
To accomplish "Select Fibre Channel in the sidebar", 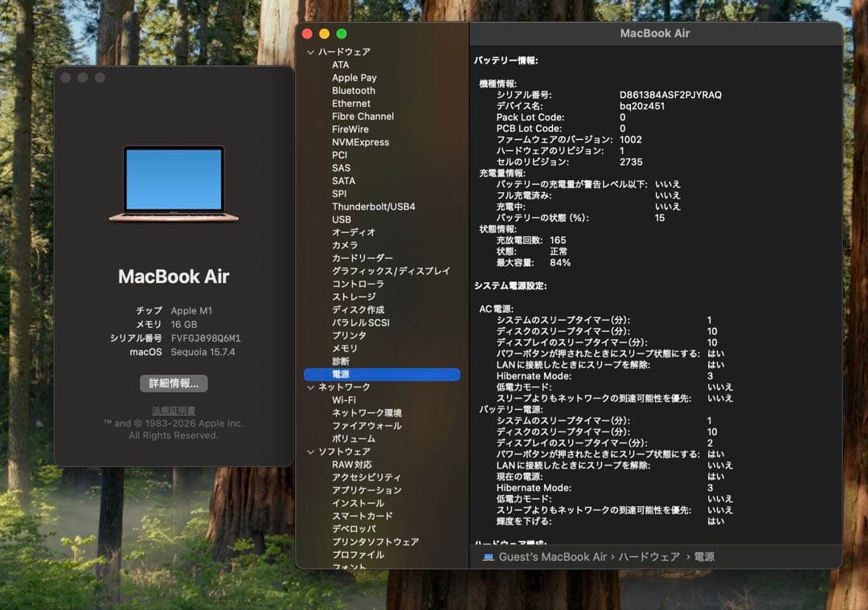I will (x=363, y=117).
